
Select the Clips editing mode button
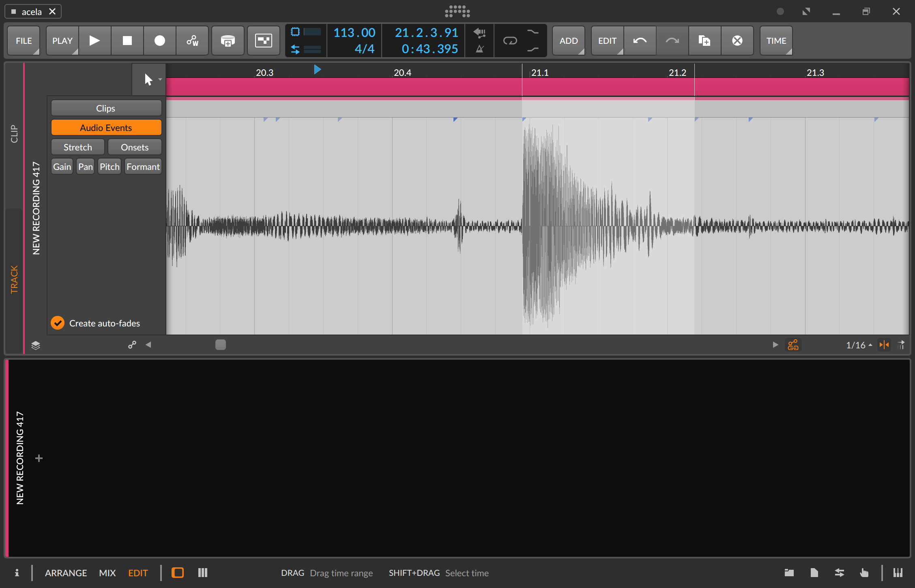point(106,108)
